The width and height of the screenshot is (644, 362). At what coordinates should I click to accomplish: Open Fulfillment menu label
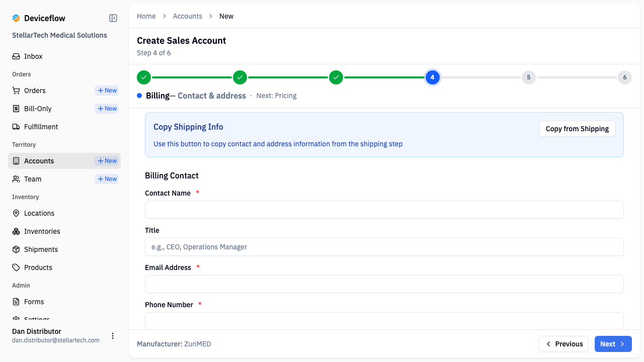(41, 127)
